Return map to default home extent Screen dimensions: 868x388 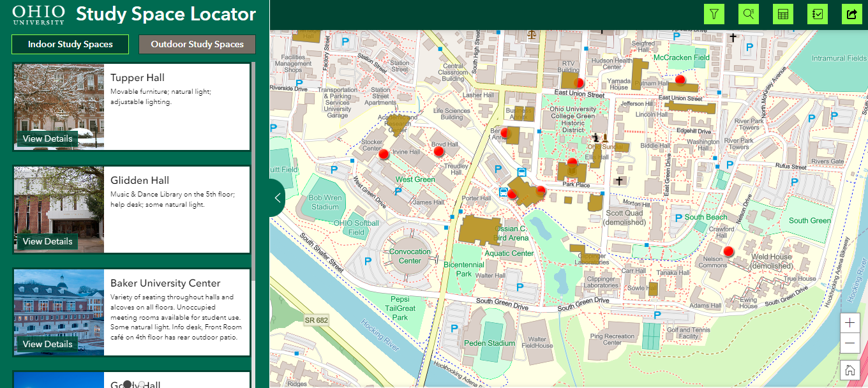tap(849, 369)
